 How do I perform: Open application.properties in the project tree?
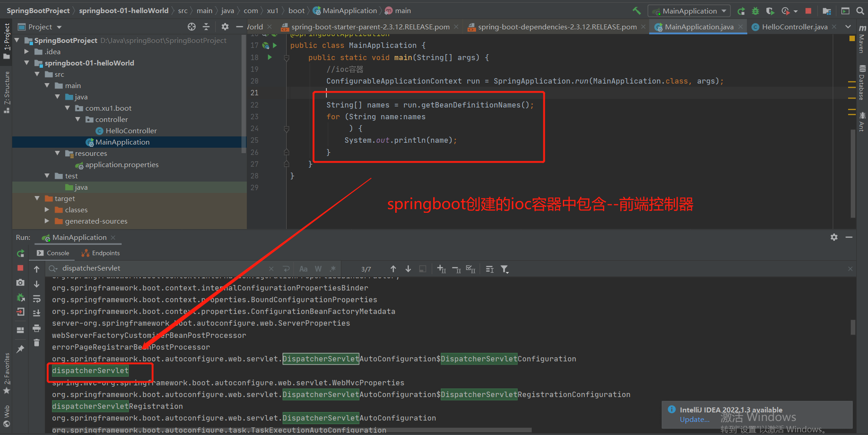[x=122, y=164]
